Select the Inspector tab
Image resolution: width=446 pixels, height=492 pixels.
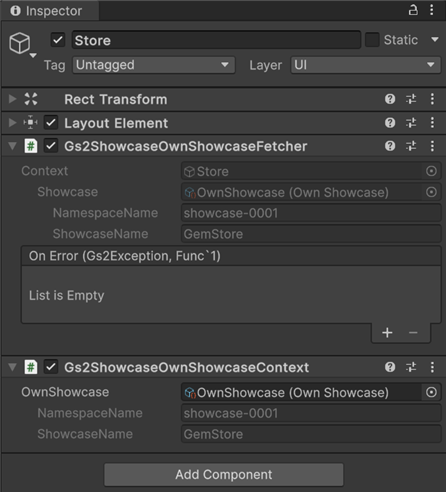pyautogui.click(x=46, y=11)
